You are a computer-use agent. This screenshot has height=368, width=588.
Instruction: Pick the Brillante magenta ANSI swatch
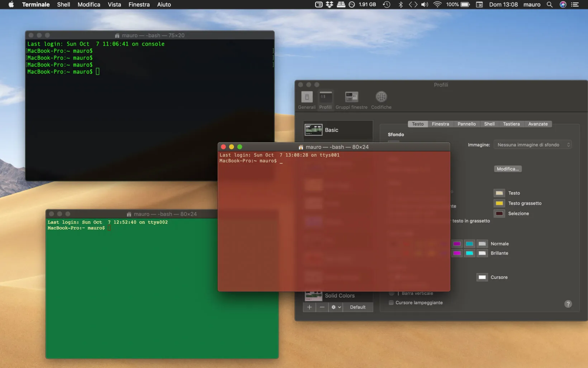point(457,253)
